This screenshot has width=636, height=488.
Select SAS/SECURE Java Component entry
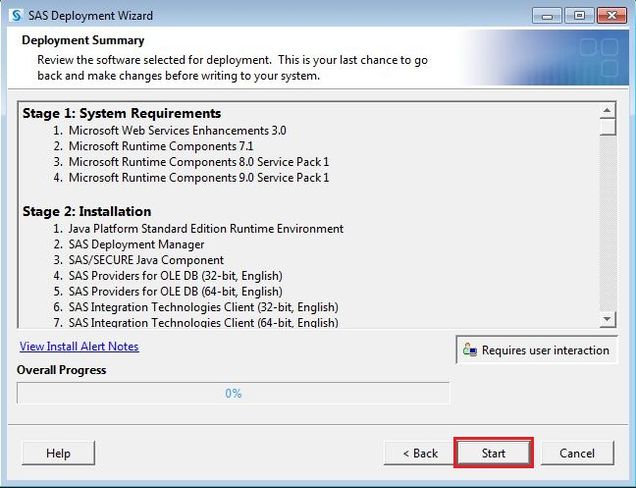146,260
